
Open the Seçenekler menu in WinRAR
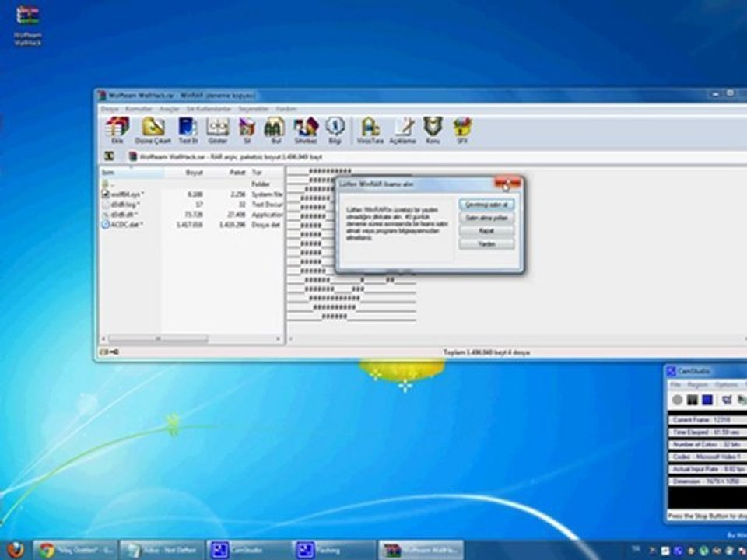[x=254, y=109]
